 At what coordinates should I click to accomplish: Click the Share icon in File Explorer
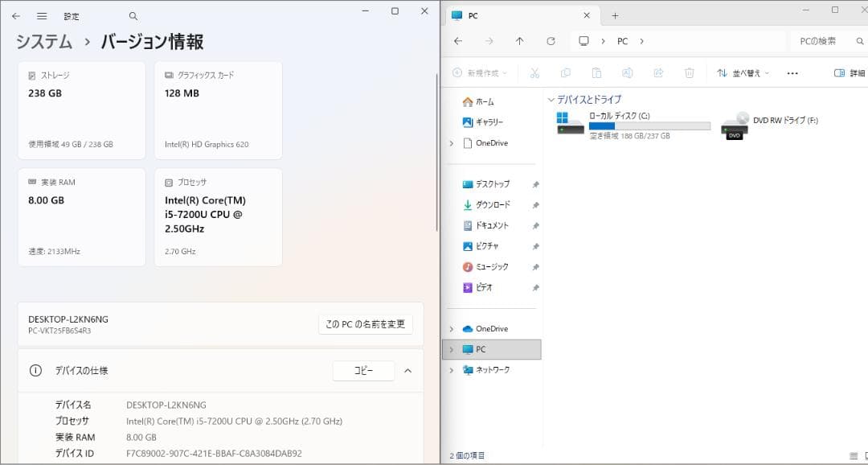(658, 72)
